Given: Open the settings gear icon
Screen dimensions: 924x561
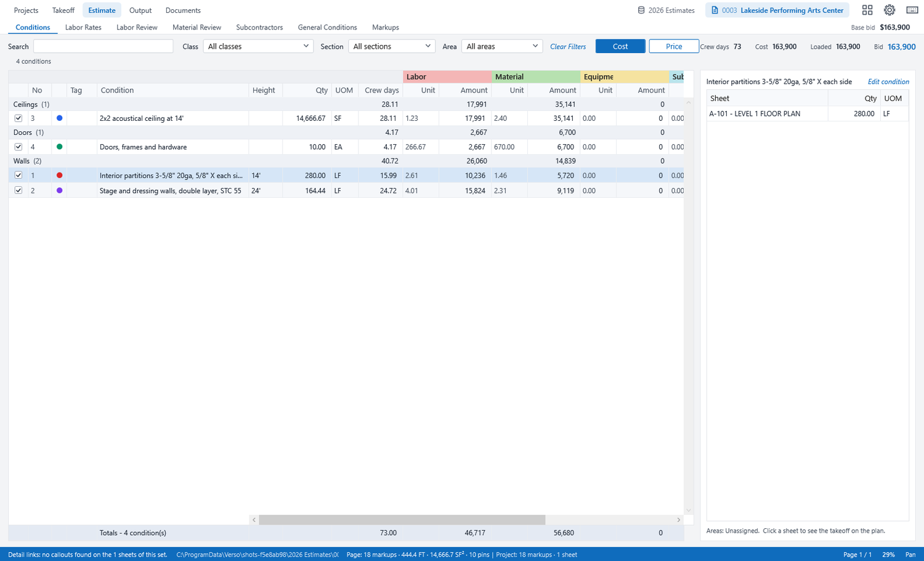Looking at the screenshot, I should pos(890,10).
